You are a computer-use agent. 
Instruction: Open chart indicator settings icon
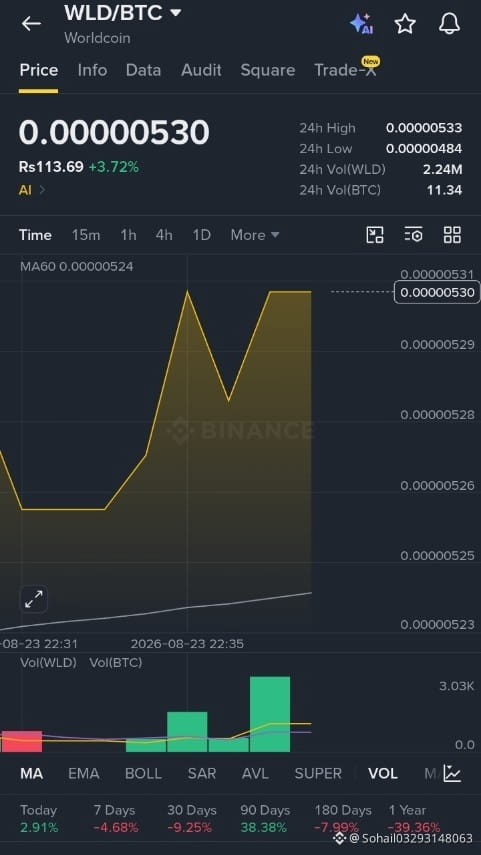pyautogui.click(x=413, y=235)
